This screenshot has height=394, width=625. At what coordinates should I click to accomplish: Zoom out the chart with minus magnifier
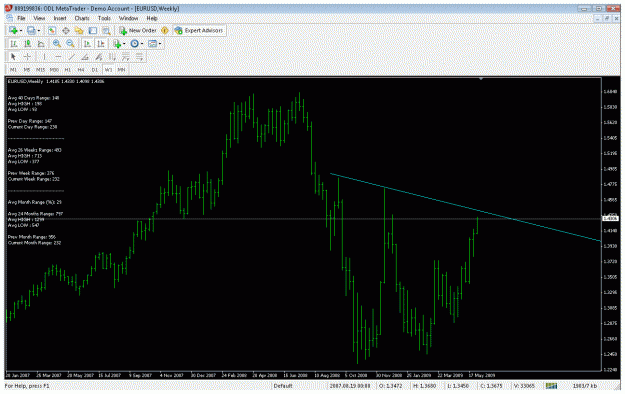pyautogui.click(x=71, y=44)
